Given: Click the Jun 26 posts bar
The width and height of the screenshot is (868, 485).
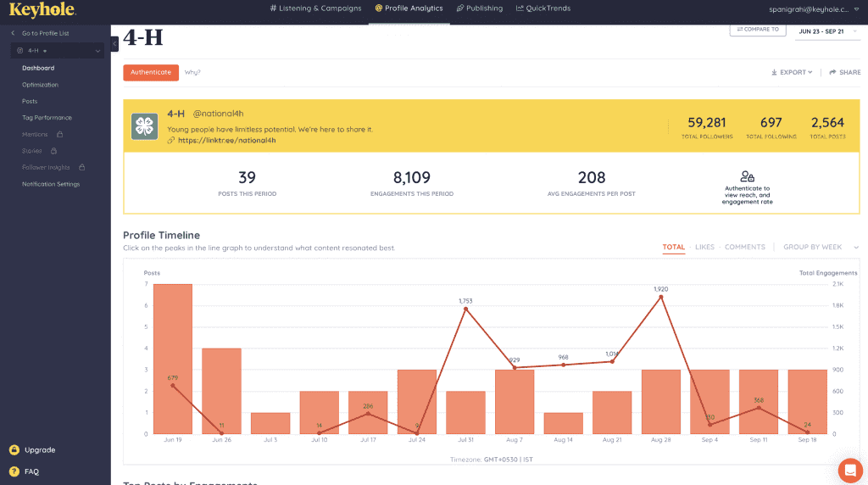Looking at the screenshot, I should tap(221, 391).
